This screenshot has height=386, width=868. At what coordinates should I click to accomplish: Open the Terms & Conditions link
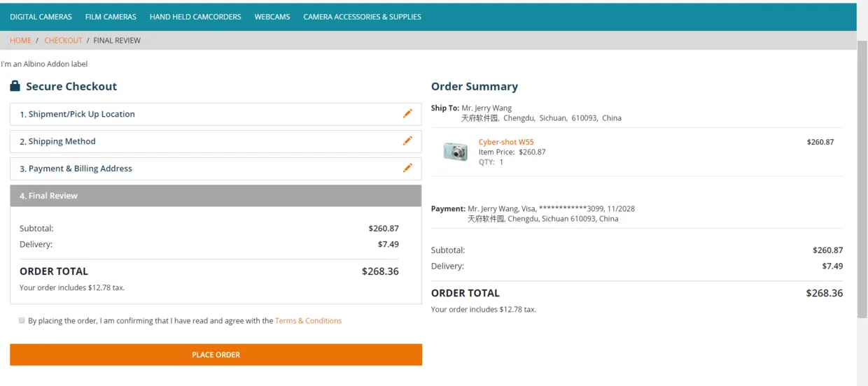(308, 321)
